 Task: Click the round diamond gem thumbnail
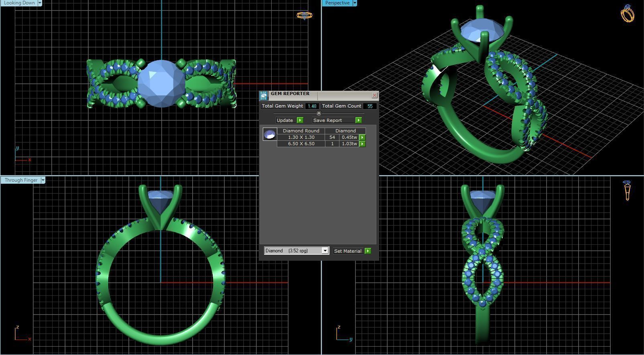point(270,134)
